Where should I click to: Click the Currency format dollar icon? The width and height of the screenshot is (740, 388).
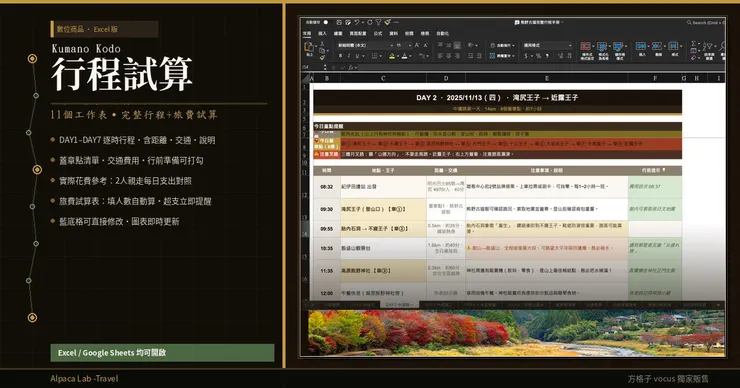click(526, 56)
